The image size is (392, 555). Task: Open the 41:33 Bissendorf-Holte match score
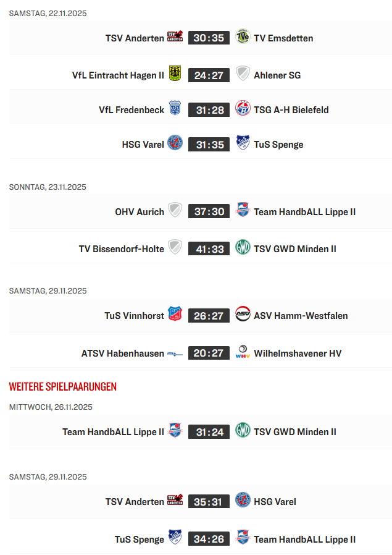[209, 248]
